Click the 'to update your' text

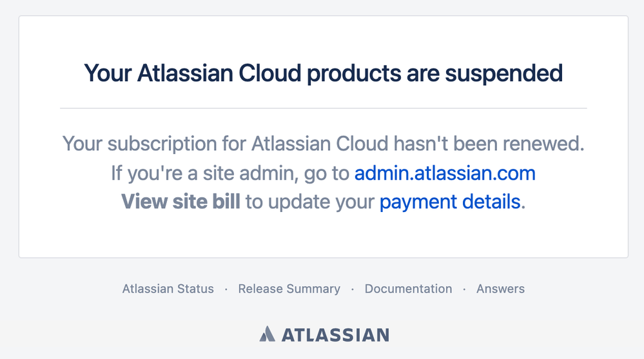pyautogui.click(x=310, y=202)
